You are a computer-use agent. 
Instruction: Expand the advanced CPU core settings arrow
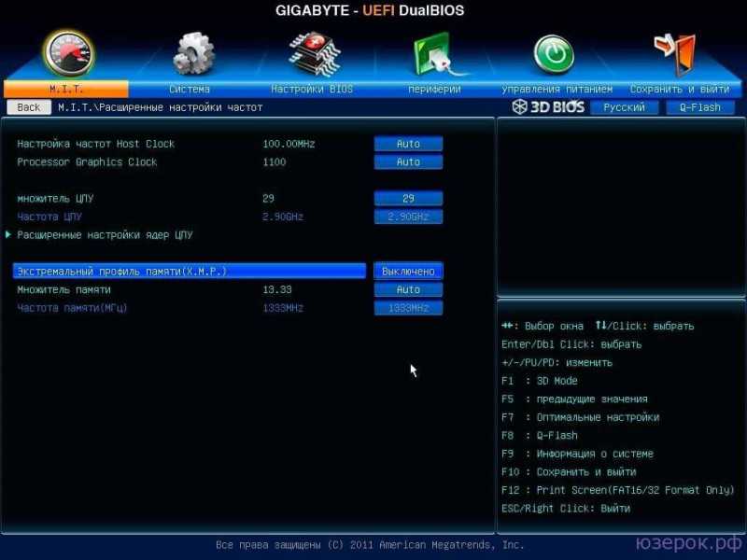[8, 234]
